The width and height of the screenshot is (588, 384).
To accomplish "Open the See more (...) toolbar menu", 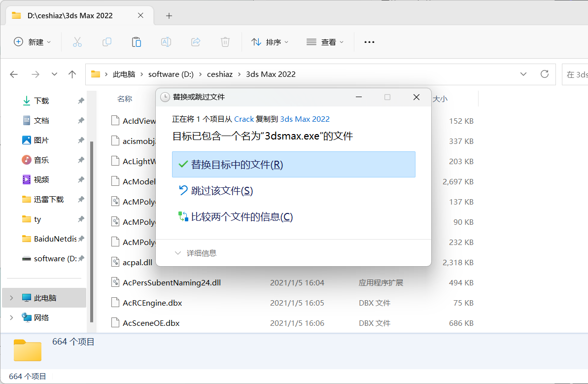I will point(369,42).
